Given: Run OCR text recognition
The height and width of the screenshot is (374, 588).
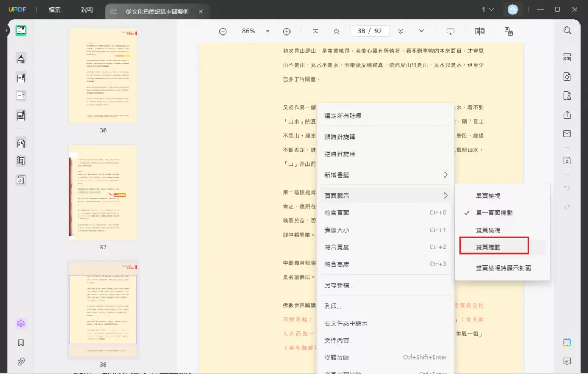Looking at the screenshot, I should [567, 58].
